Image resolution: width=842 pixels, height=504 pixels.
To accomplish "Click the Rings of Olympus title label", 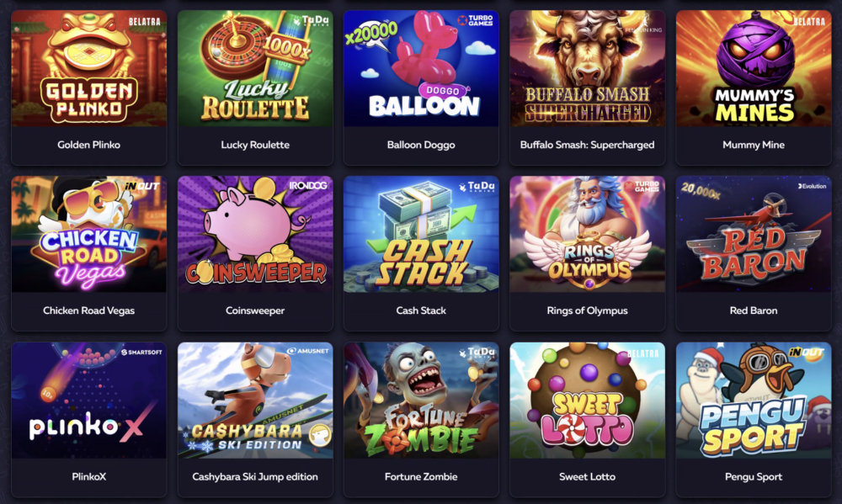I will pos(587,310).
